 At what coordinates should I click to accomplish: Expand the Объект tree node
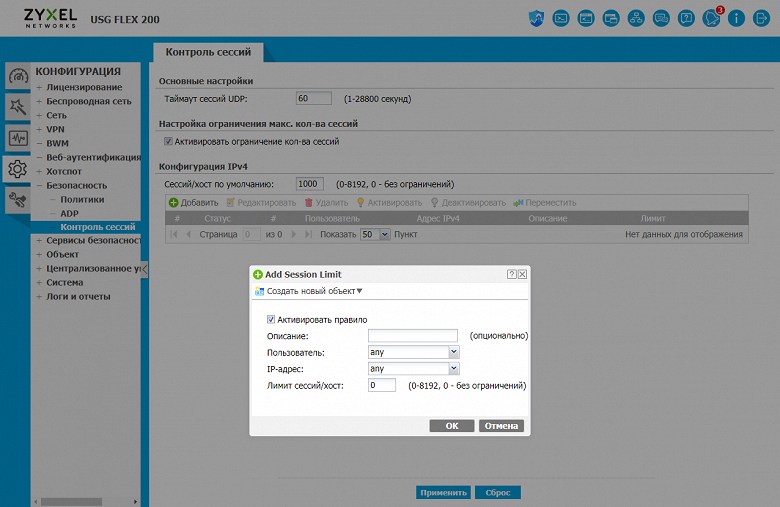39,254
